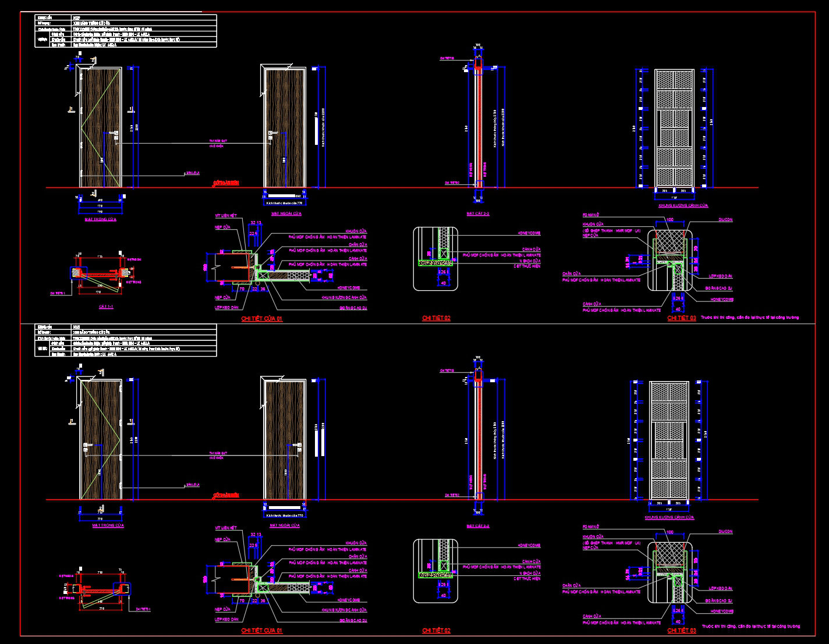Click the upper sheet's specification table
829x644 pixels.
coord(126,31)
